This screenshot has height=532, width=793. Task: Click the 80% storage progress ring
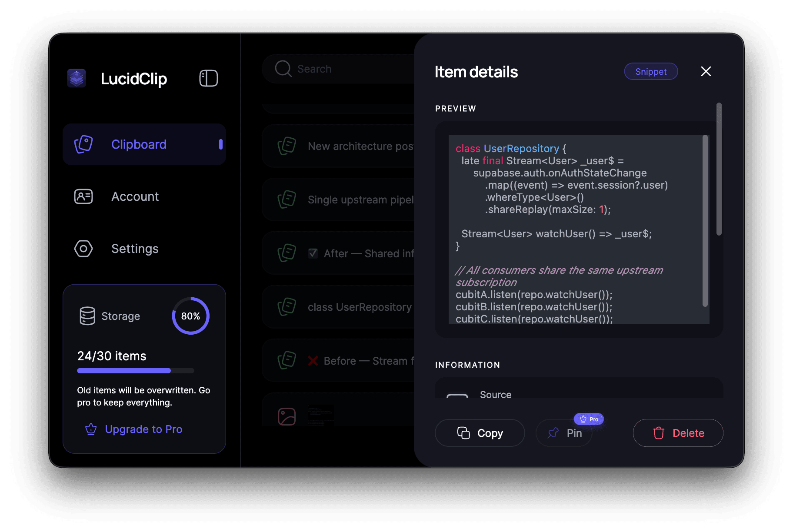[190, 316]
